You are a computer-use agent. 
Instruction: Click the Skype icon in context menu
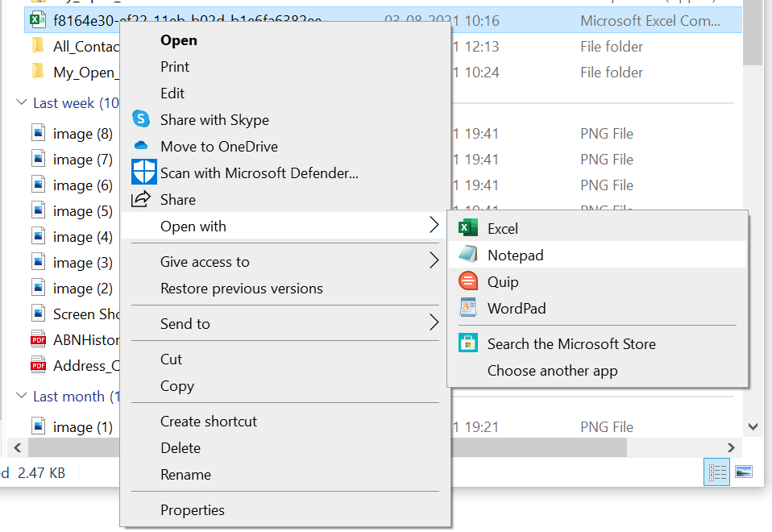pos(142,119)
